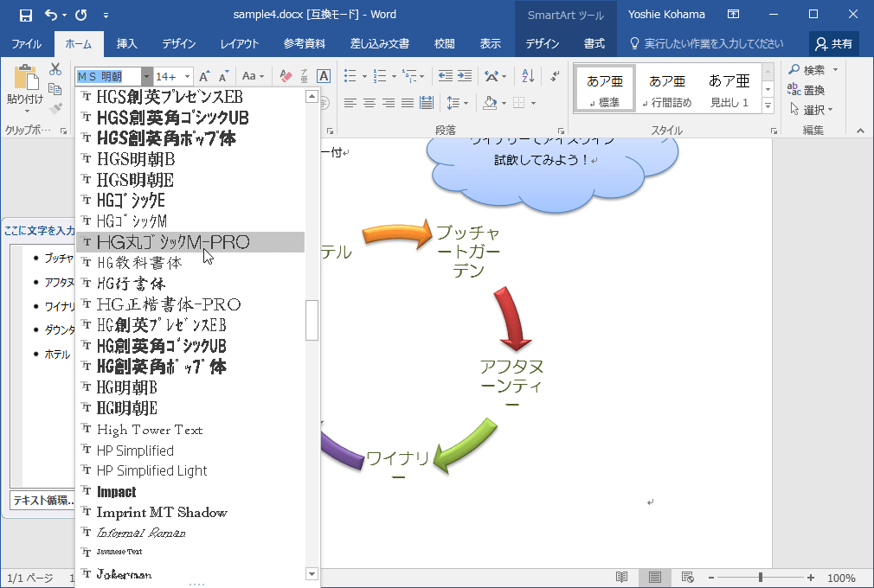Image resolution: width=874 pixels, height=588 pixels.
Task: Open the shading paint bucket dropdown arrow
Action: [x=504, y=103]
